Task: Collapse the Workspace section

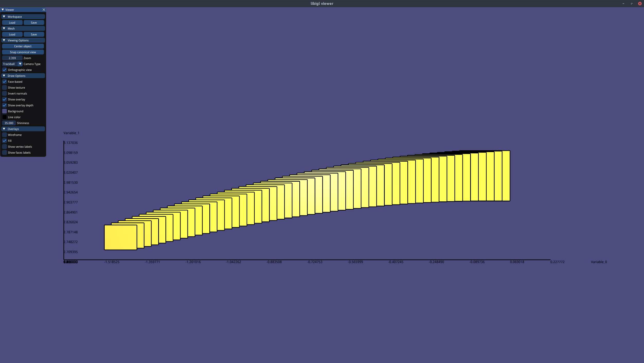Action: pos(4,17)
